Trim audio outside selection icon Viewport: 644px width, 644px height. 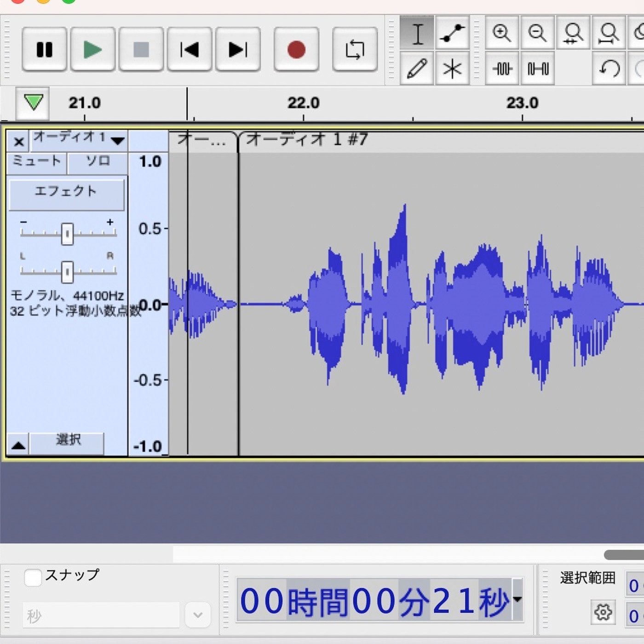502,69
